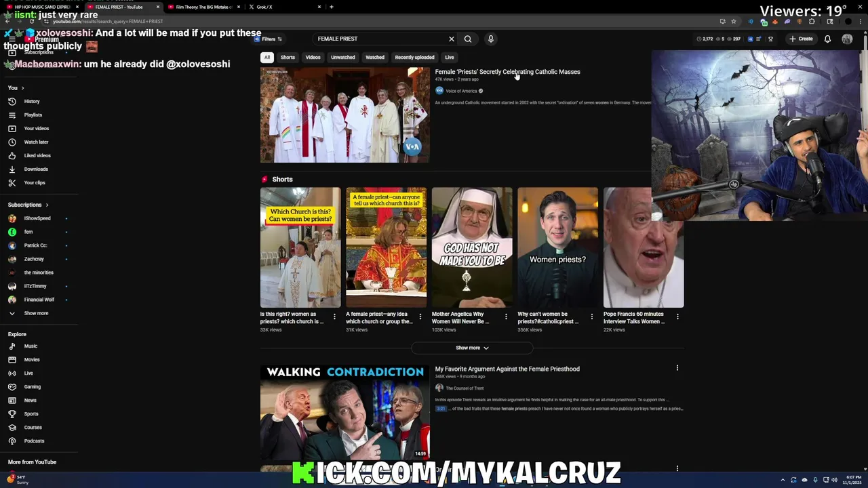
Task: Open IShowSpeed subscription channel
Action: [37, 218]
